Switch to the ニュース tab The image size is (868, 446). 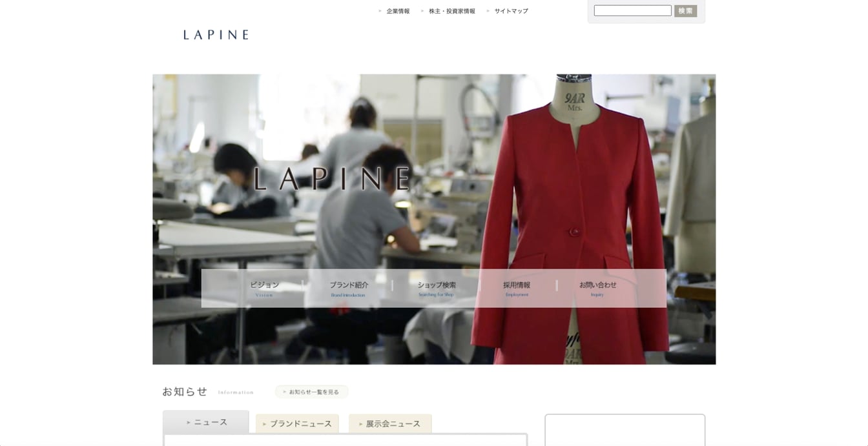[x=206, y=422]
